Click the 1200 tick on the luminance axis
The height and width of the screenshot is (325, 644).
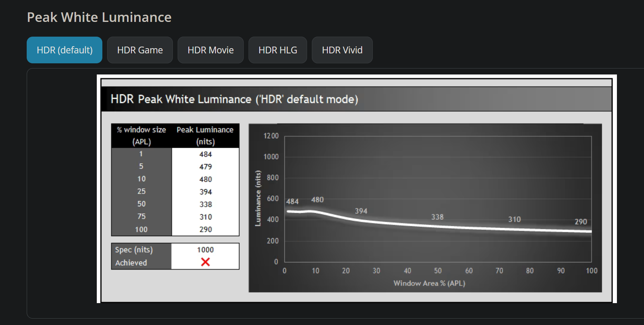click(x=271, y=136)
